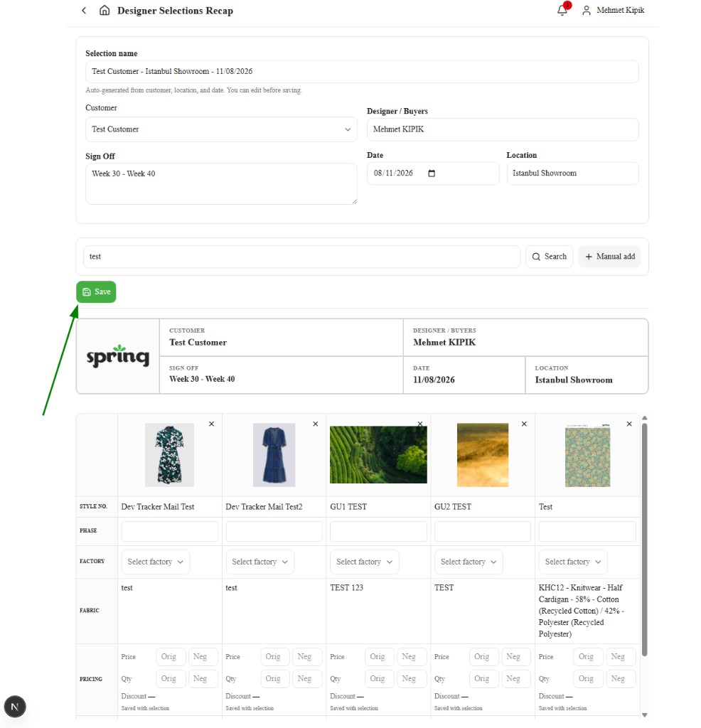
Task: Open the home icon in header
Action: pos(105,10)
